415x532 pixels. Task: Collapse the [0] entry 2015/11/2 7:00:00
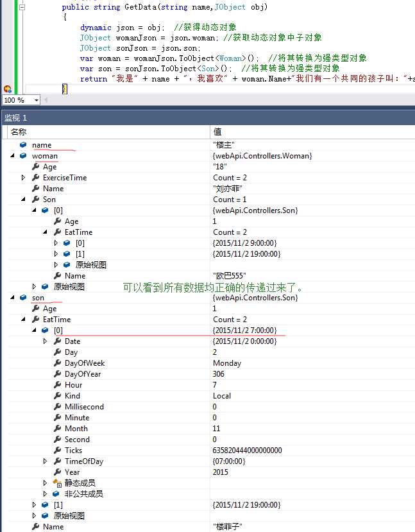point(34,330)
